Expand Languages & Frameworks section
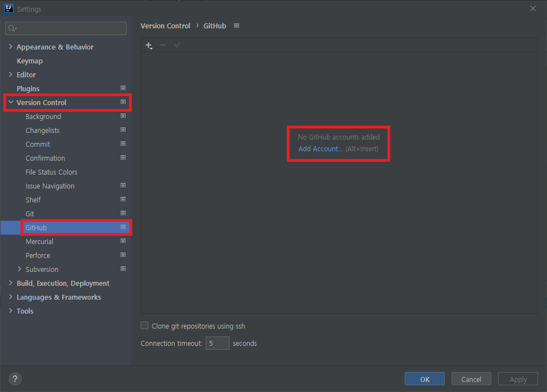This screenshot has width=547, height=392. click(x=11, y=297)
